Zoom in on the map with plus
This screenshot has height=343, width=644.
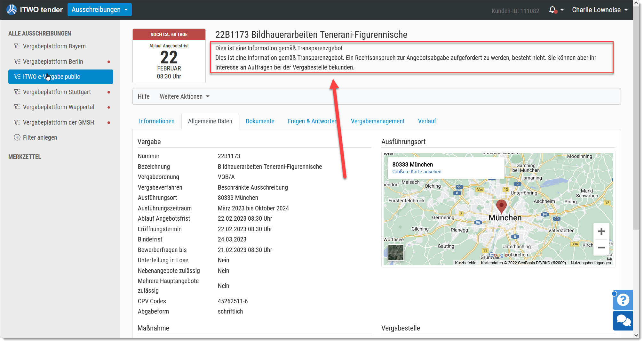pyautogui.click(x=601, y=231)
